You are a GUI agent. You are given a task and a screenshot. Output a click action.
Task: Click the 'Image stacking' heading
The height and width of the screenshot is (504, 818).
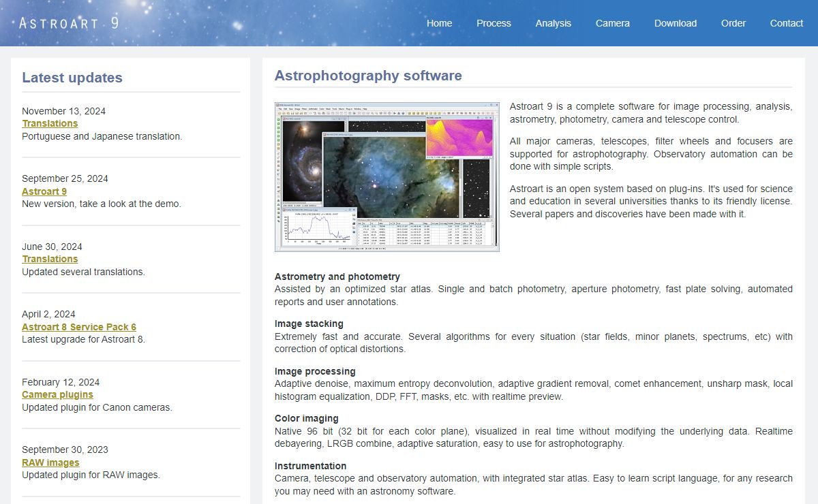(309, 324)
